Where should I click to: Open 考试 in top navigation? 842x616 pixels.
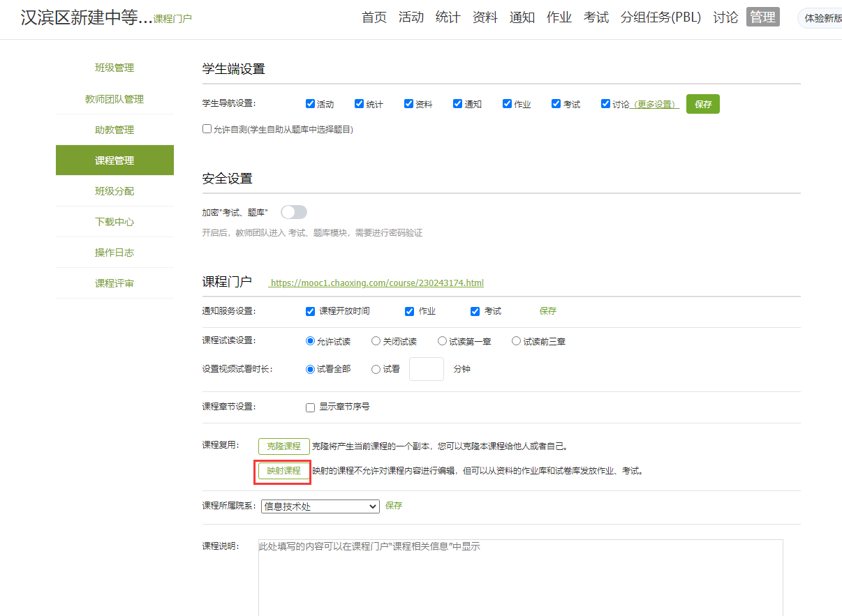[x=596, y=17]
